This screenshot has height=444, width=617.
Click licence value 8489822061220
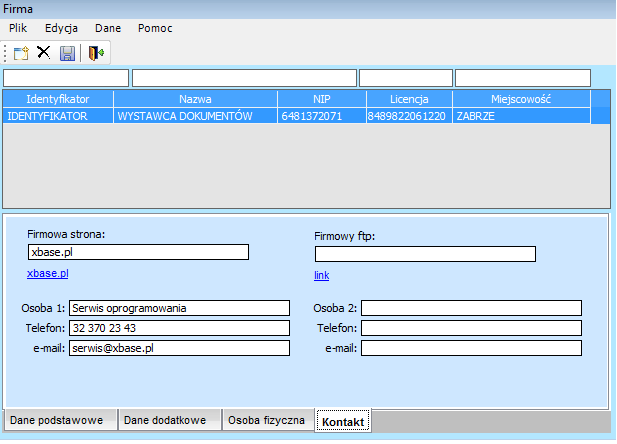409,116
